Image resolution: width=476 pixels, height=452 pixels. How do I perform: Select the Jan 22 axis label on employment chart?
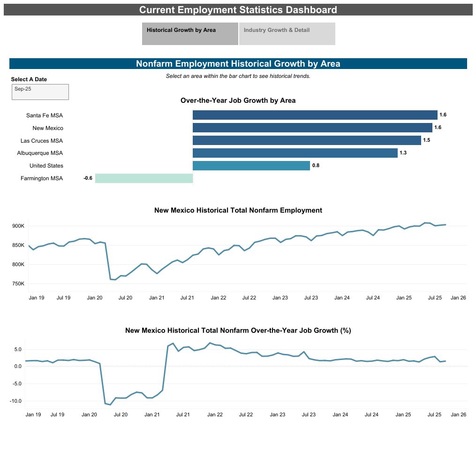tap(219, 298)
